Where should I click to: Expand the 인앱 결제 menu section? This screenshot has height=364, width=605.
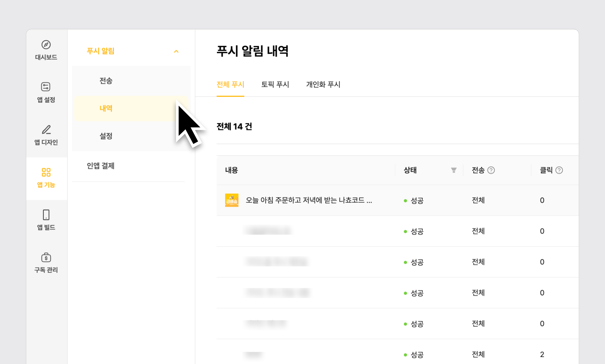101,166
